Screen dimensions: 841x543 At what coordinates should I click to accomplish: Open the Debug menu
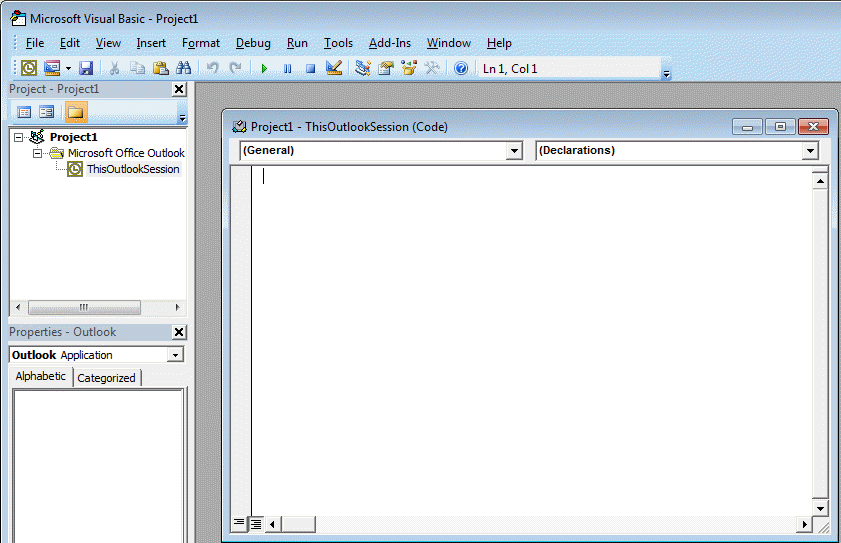point(253,43)
